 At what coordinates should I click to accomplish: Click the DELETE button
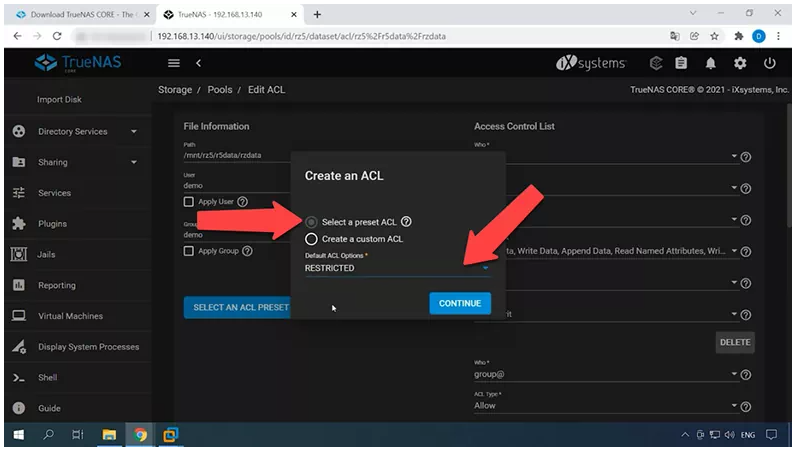click(735, 342)
